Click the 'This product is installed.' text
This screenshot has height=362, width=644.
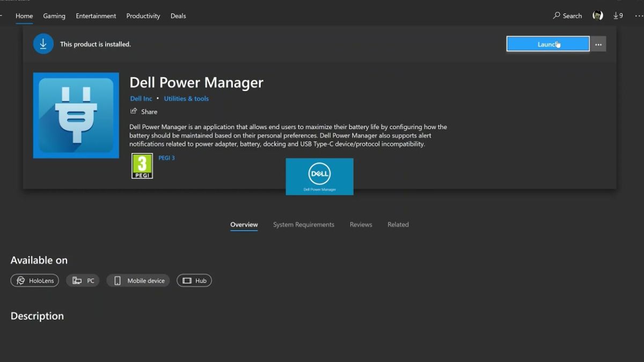pyautogui.click(x=96, y=44)
